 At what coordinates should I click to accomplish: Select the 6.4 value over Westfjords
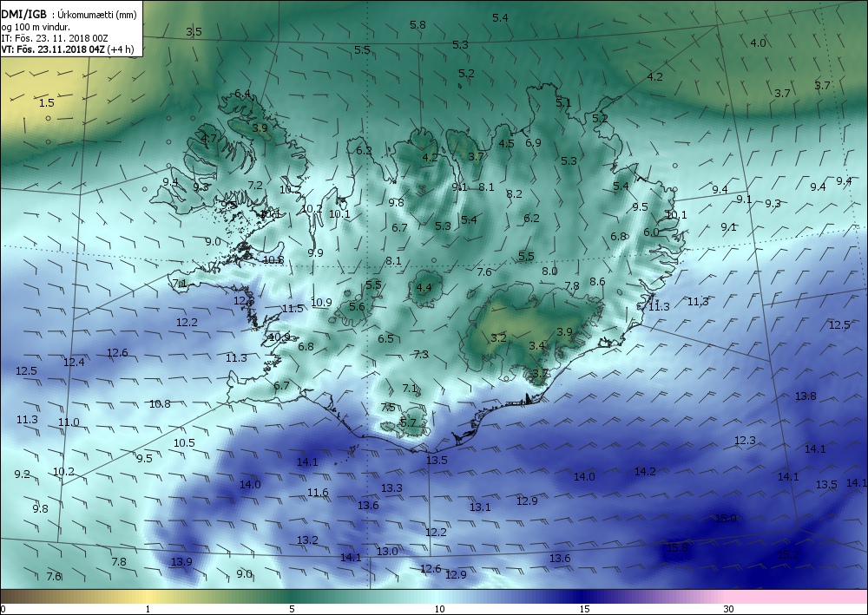click(243, 94)
